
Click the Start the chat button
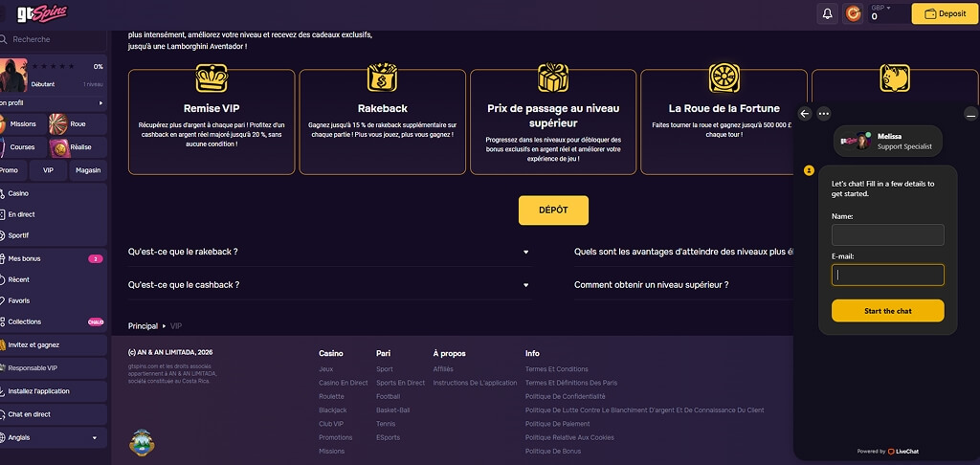click(x=887, y=311)
